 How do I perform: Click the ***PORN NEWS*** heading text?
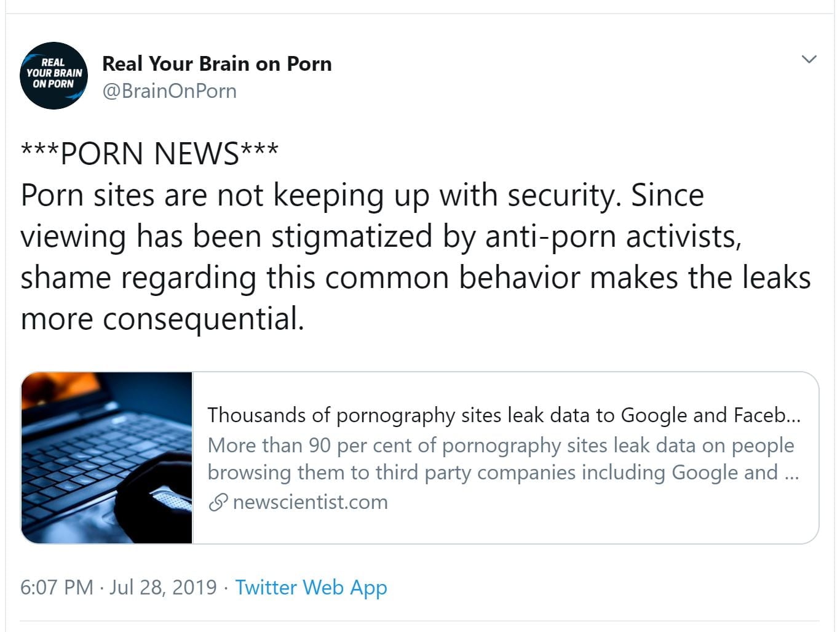tap(149, 153)
